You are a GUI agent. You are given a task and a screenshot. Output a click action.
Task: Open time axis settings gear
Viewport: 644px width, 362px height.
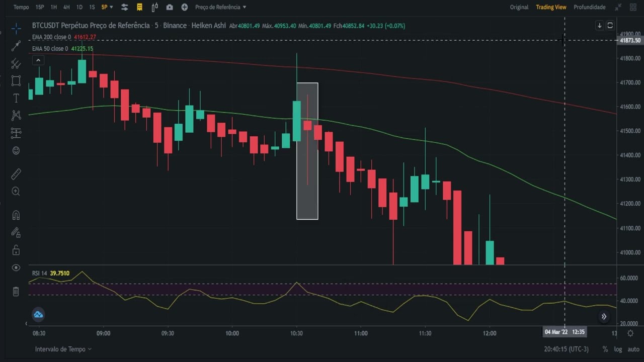click(630, 333)
